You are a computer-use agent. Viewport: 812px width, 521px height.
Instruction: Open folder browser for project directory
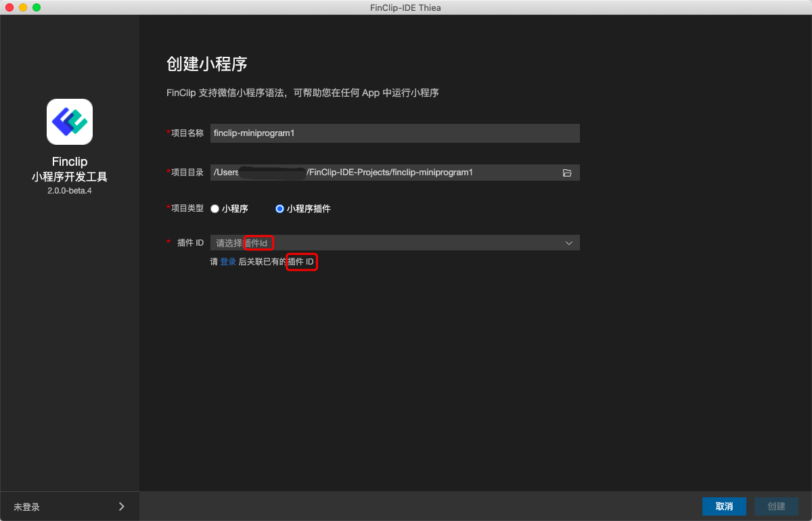point(567,173)
